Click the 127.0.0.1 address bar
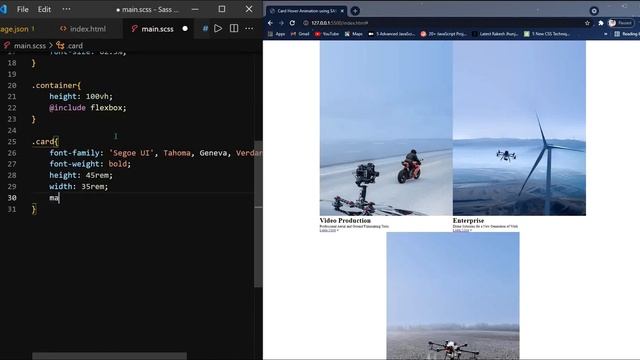The width and height of the screenshot is (640, 360). [445, 23]
